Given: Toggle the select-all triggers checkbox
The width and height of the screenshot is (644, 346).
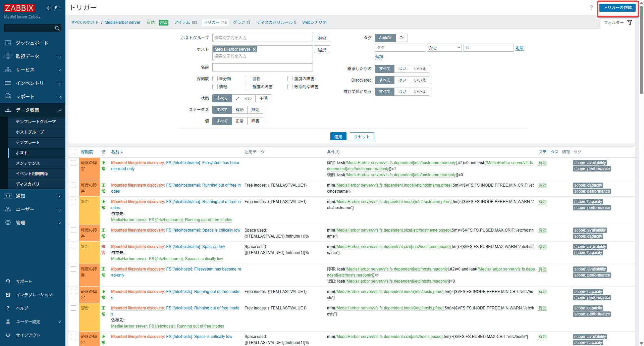Looking at the screenshot, I should [73, 152].
